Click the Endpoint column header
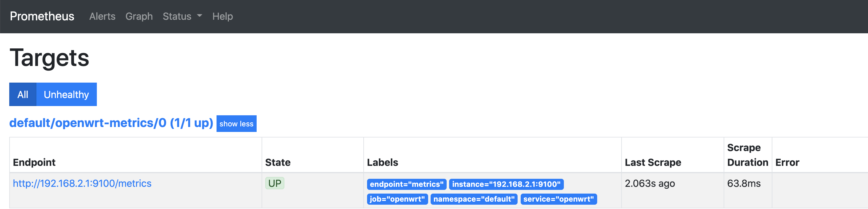The height and width of the screenshot is (209, 868). tap(34, 162)
